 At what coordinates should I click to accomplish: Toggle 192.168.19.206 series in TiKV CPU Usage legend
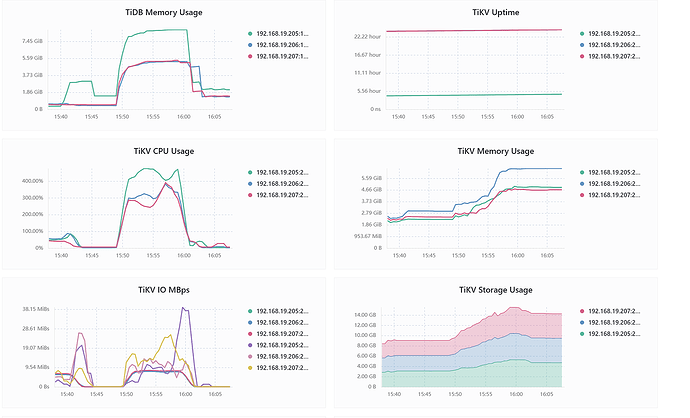tap(278, 184)
